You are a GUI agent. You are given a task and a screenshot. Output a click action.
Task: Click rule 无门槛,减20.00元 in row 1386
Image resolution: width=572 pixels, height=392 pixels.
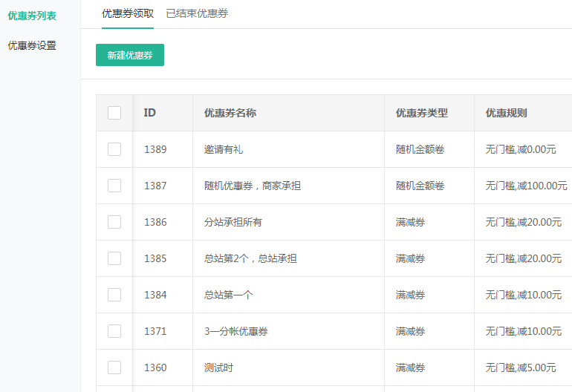(x=524, y=222)
